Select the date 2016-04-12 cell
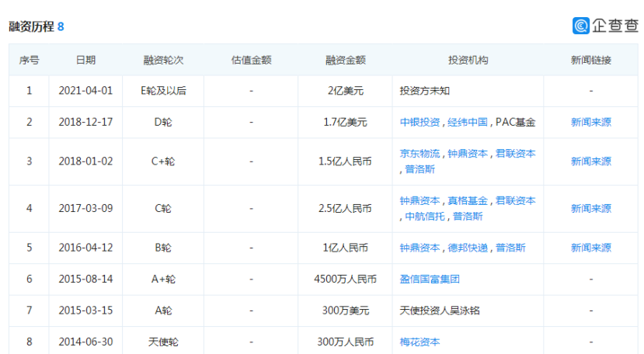The image size is (644, 354). pyautogui.click(x=85, y=248)
